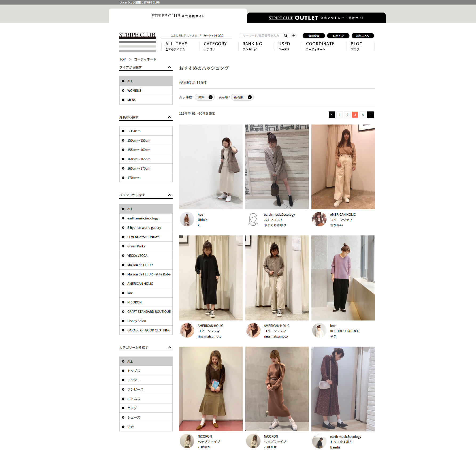The height and width of the screenshot is (453, 476).
Task: Switch to STRIPE CLUB OUTLET tab
Action: tap(316, 18)
